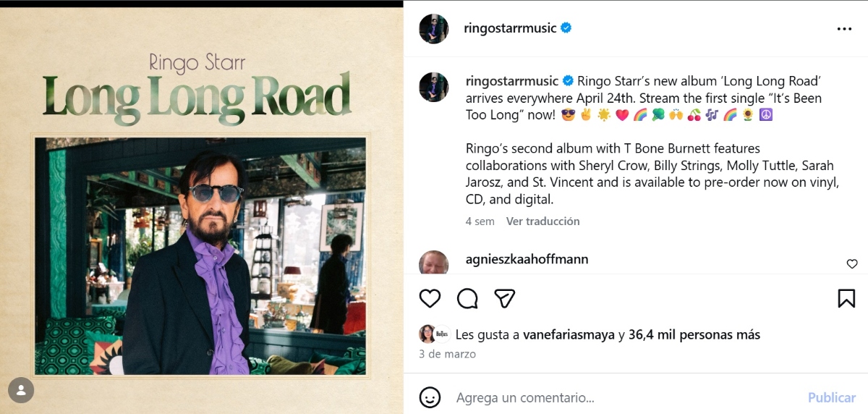Open the emoji picker smiley icon
This screenshot has width=868, height=414.
[x=430, y=397]
